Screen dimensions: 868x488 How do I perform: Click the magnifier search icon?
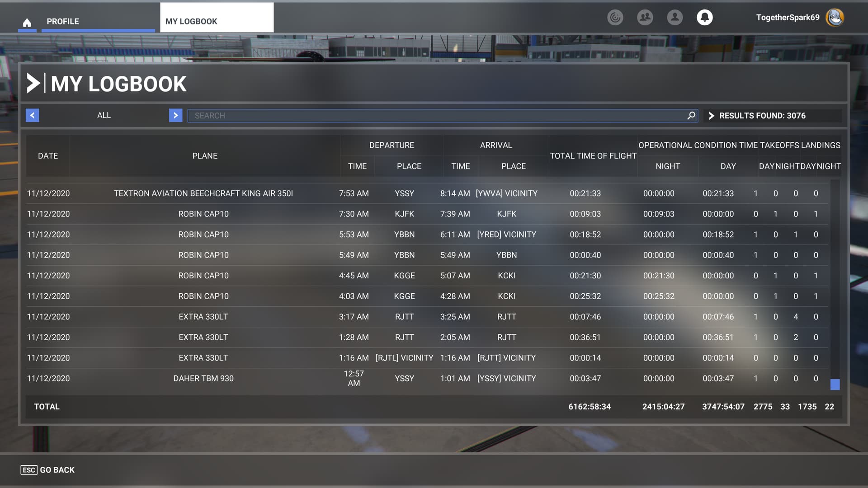point(691,116)
